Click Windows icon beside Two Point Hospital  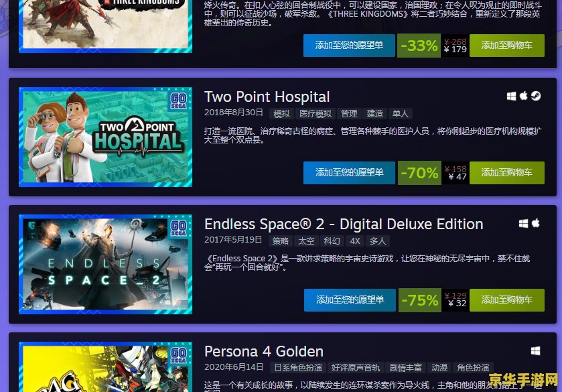point(511,96)
